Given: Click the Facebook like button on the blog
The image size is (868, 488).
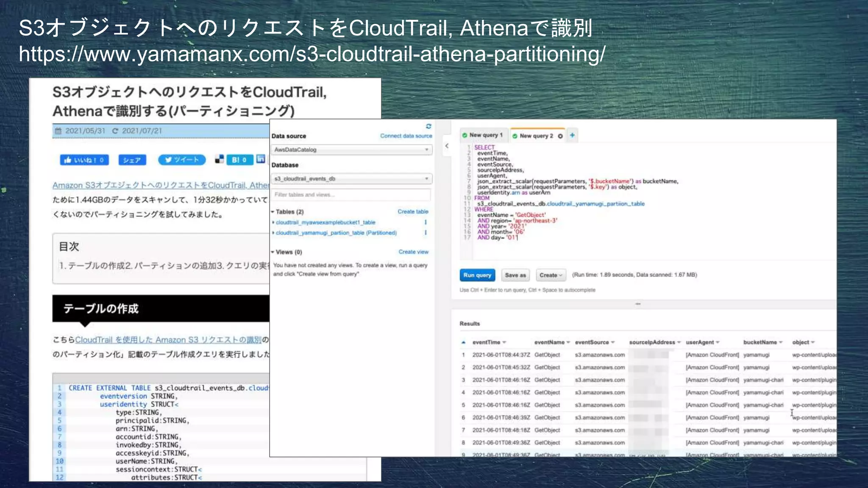Looking at the screenshot, I should pos(84,160).
